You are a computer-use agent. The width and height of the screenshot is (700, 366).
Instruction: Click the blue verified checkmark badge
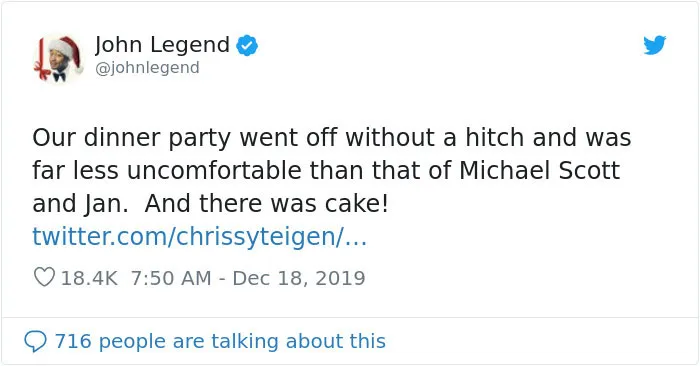[x=247, y=46]
